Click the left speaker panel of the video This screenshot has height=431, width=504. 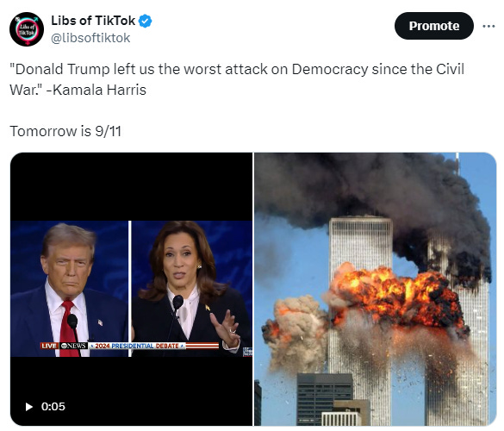coord(69,289)
